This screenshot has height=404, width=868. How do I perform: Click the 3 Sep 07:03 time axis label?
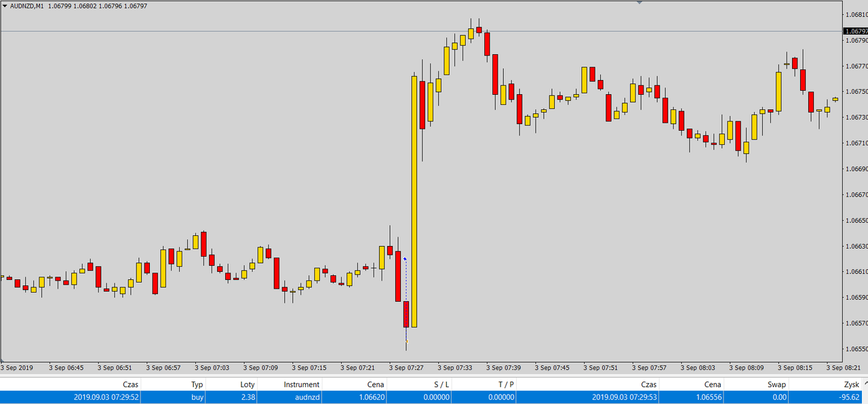tap(212, 367)
